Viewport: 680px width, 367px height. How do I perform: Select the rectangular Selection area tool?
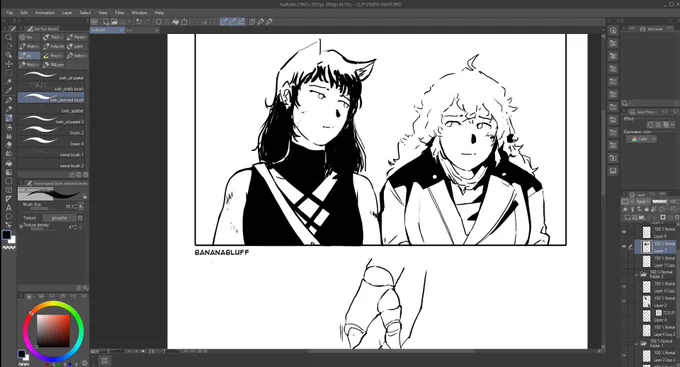click(8, 73)
